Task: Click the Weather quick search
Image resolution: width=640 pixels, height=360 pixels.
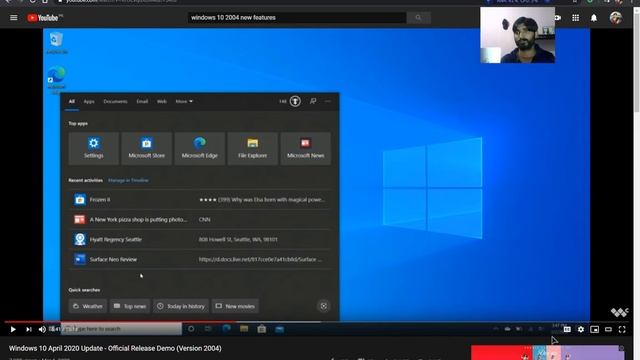Action: (x=88, y=306)
